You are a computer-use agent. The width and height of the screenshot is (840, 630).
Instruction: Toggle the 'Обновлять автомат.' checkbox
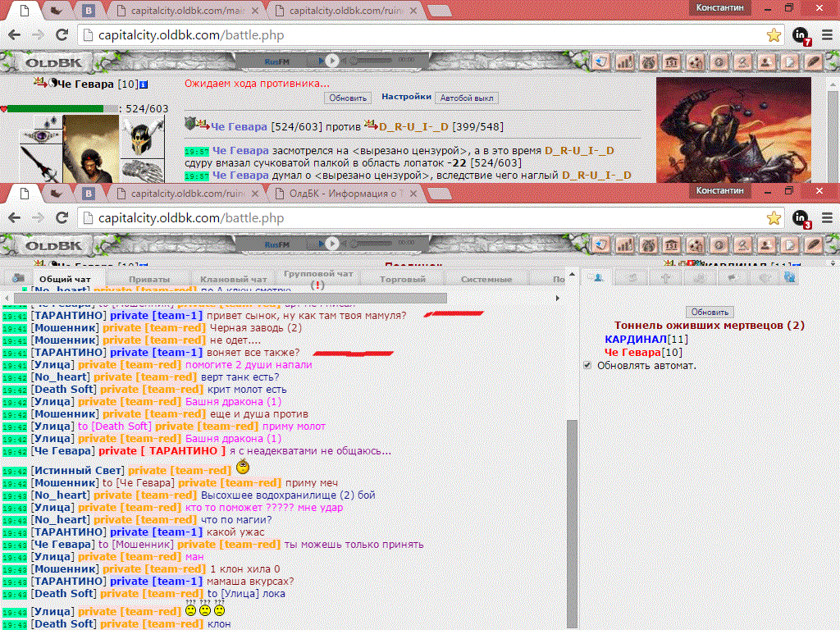point(587,365)
